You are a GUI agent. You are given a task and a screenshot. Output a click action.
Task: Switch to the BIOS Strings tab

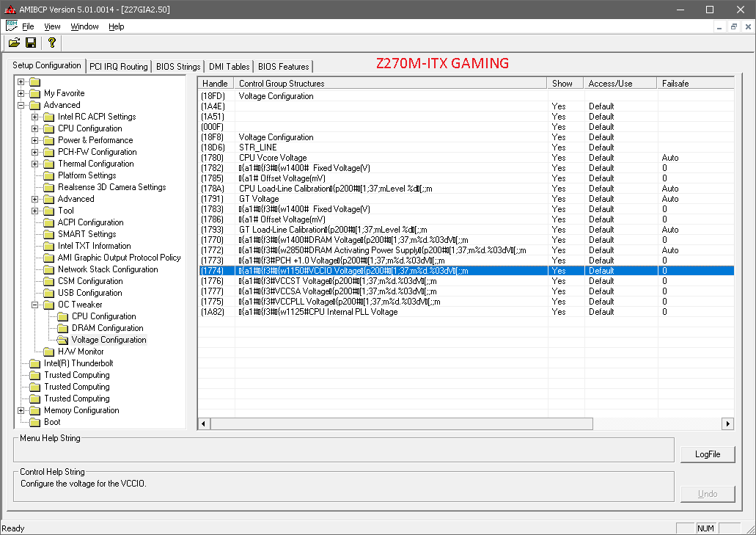point(178,67)
